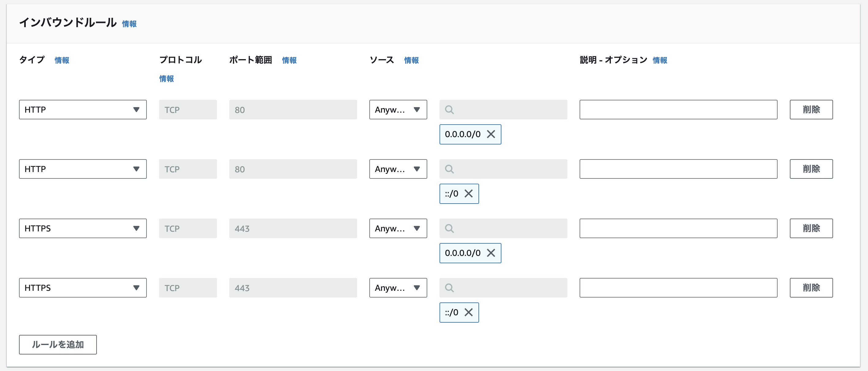
Task: Open 情報 link next to タイプ
Action: point(62,60)
